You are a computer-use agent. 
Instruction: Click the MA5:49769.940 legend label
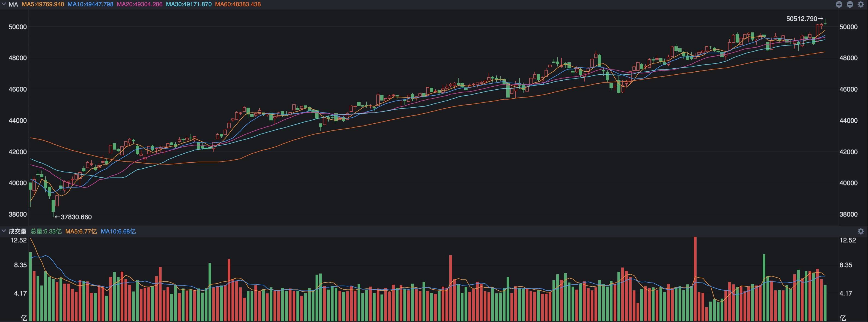[43, 4]
